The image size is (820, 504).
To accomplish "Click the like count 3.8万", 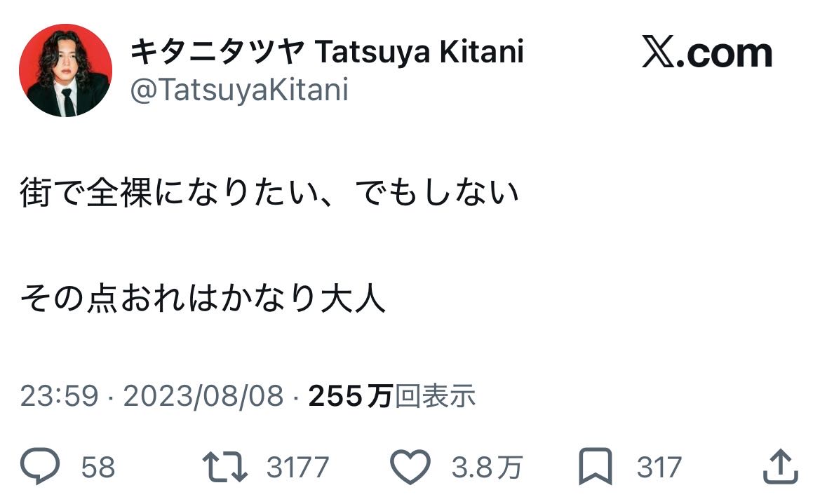I will tap(486, 468).
